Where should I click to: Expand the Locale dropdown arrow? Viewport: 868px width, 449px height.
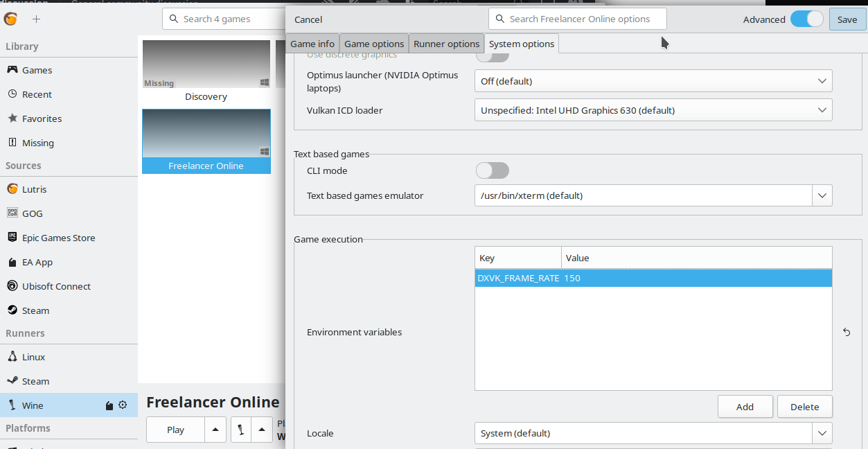pos(822,433)
